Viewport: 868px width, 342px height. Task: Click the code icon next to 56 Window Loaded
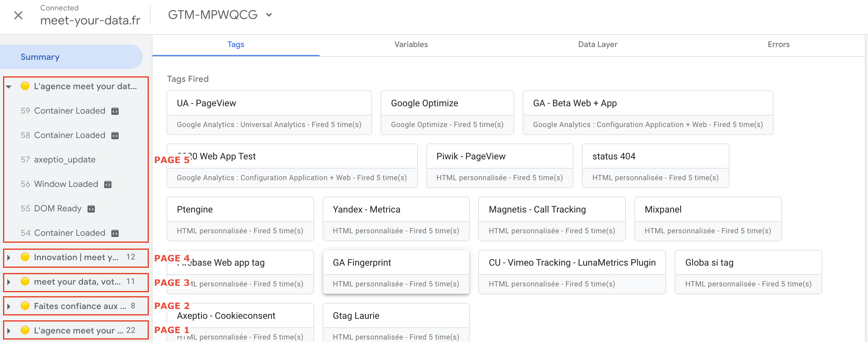tap(108, 184)
